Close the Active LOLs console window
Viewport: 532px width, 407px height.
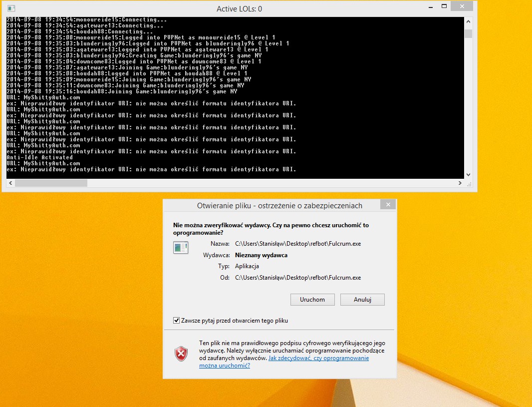462,6
